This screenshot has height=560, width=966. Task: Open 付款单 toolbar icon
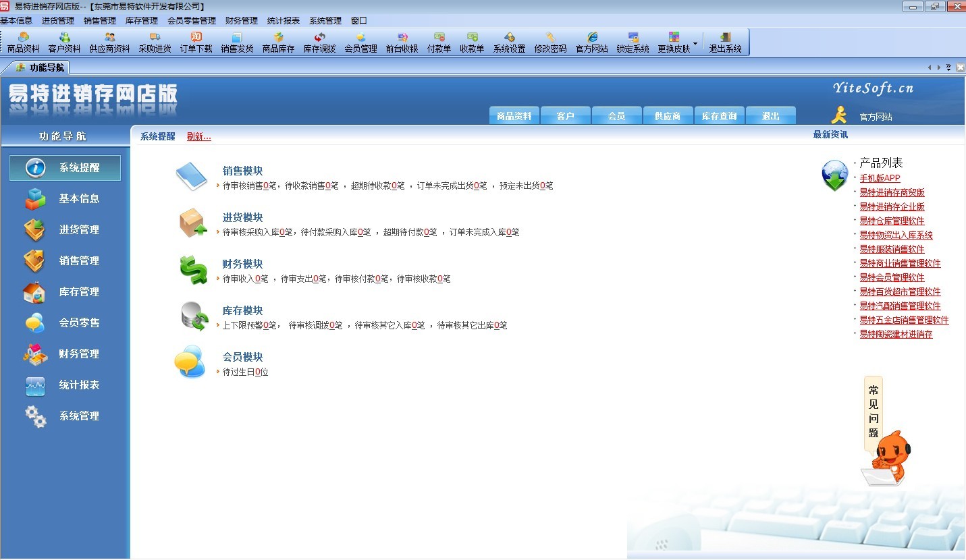tap(439, 43)
